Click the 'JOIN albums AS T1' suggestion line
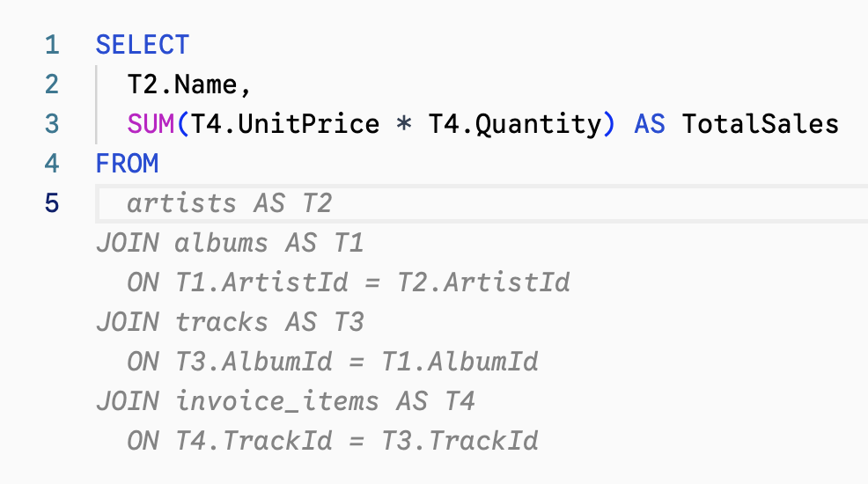Viewport: 868px width, 484px height. coord(229,243)
